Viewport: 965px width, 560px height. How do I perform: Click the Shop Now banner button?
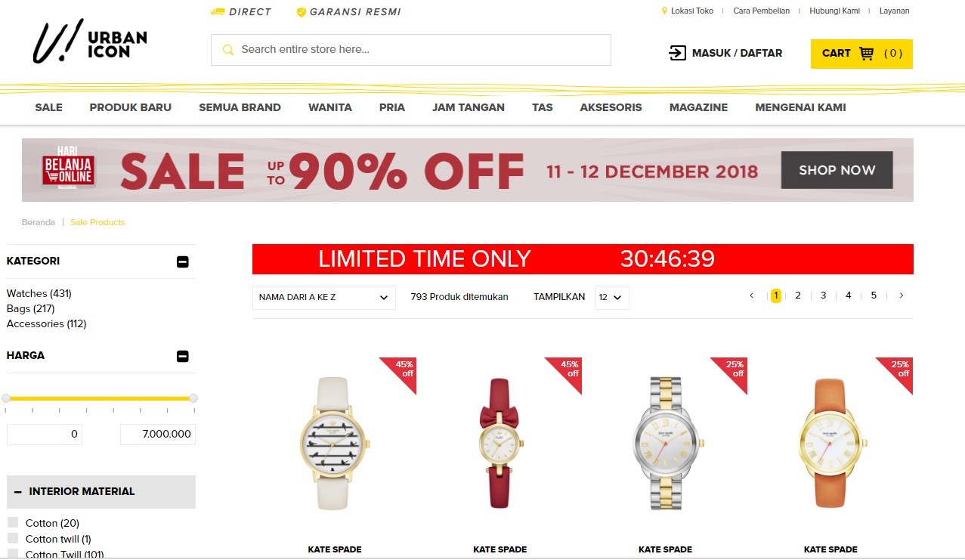pyautogui.click(x=837, y=170)
